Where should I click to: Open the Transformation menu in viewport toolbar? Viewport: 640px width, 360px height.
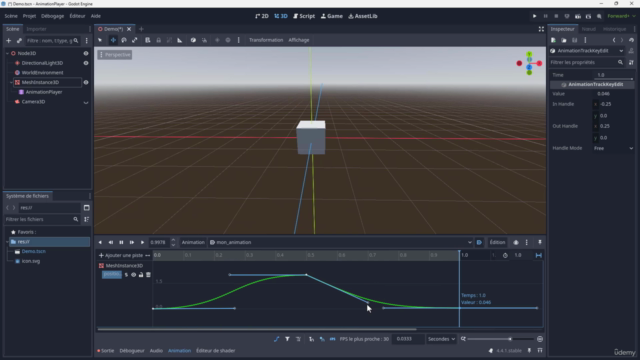pyautogui.click(x=266, y=40)
